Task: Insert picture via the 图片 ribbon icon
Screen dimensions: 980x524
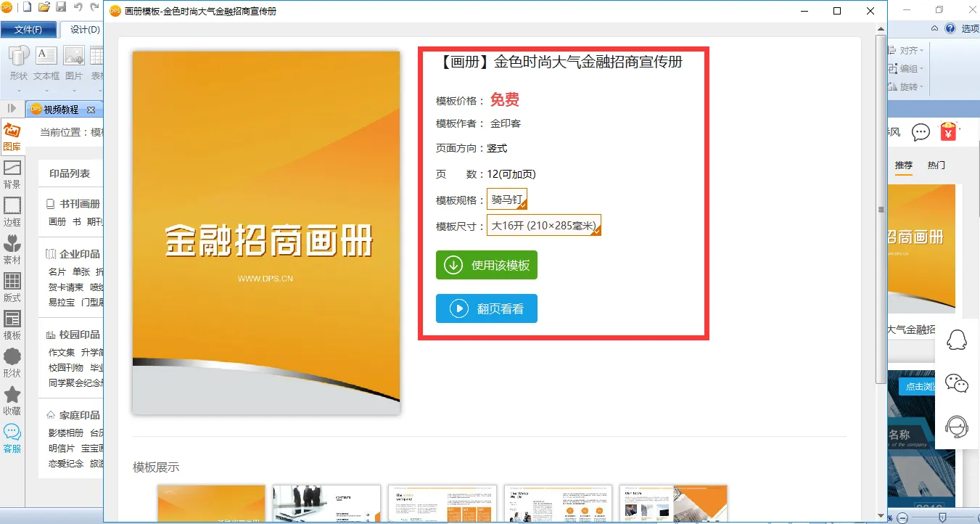Action: tap(74, 55)
